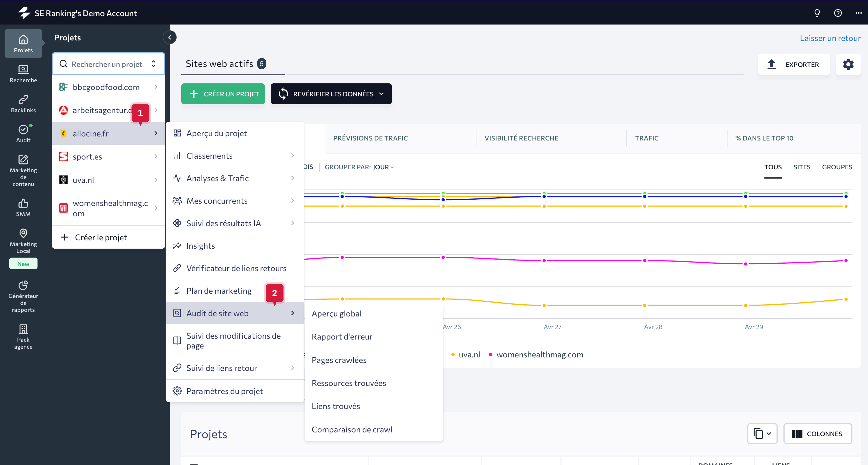The width and height of the screenshot is (868, 465).
Task: Open Marketing de contenu section
Action: [23, 170]
